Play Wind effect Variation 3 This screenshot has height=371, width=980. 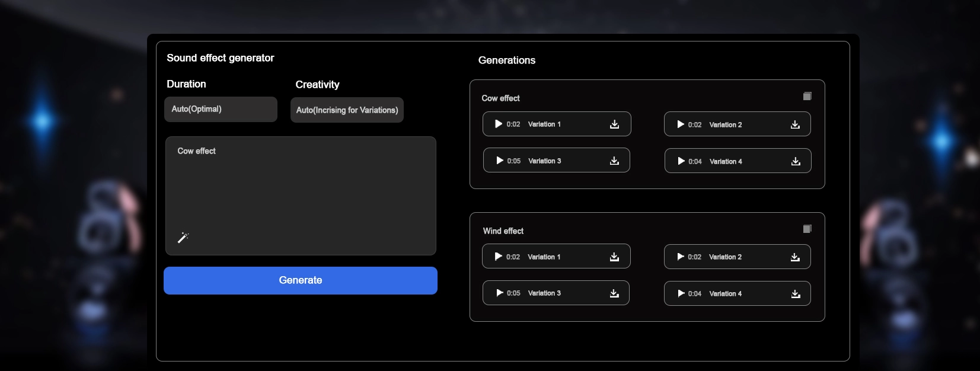coord(500,293)
